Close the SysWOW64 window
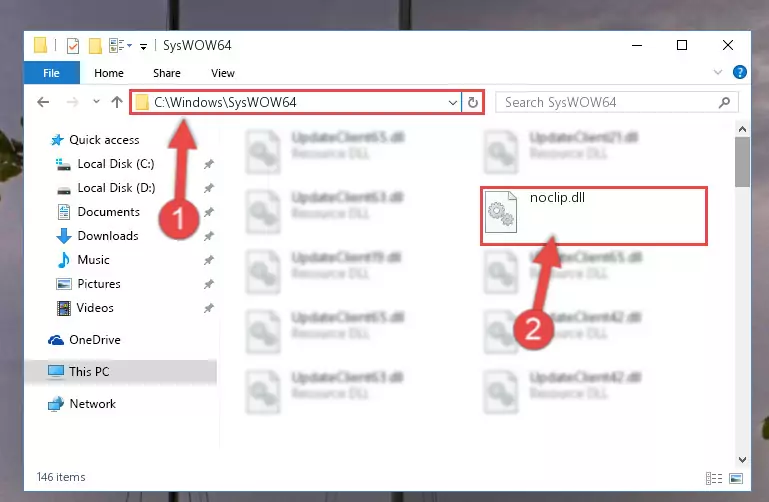This screenshot has height=502, width=769. 728,45
